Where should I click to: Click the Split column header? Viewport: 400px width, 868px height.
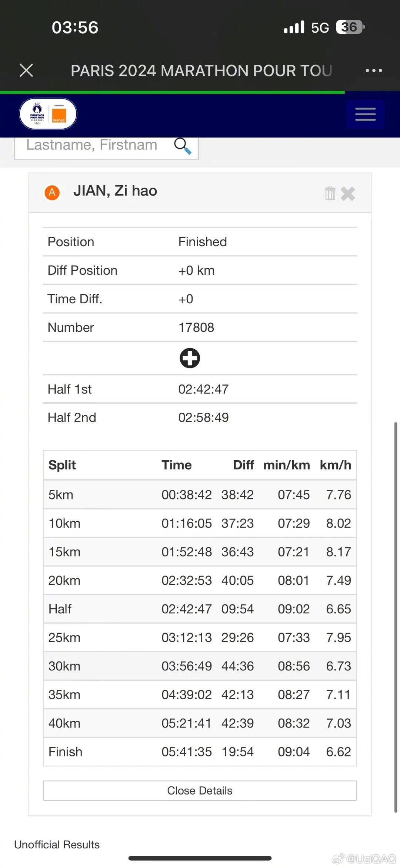(62, 465)
